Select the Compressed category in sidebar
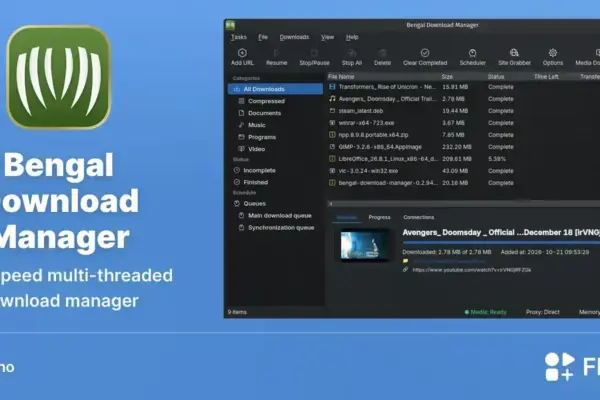Screen dimensions: 600x400 point(266,101)
